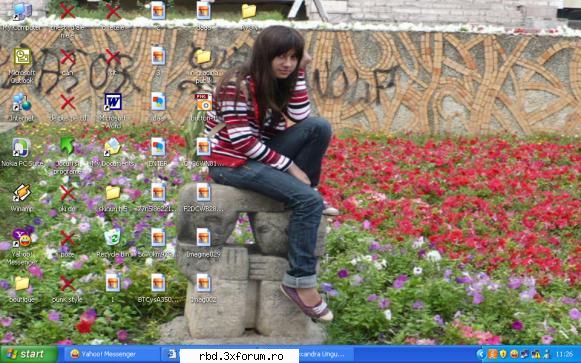Select the broken 'poze' shortcut icon
The image size is (581, 363).
coord(67,238)
